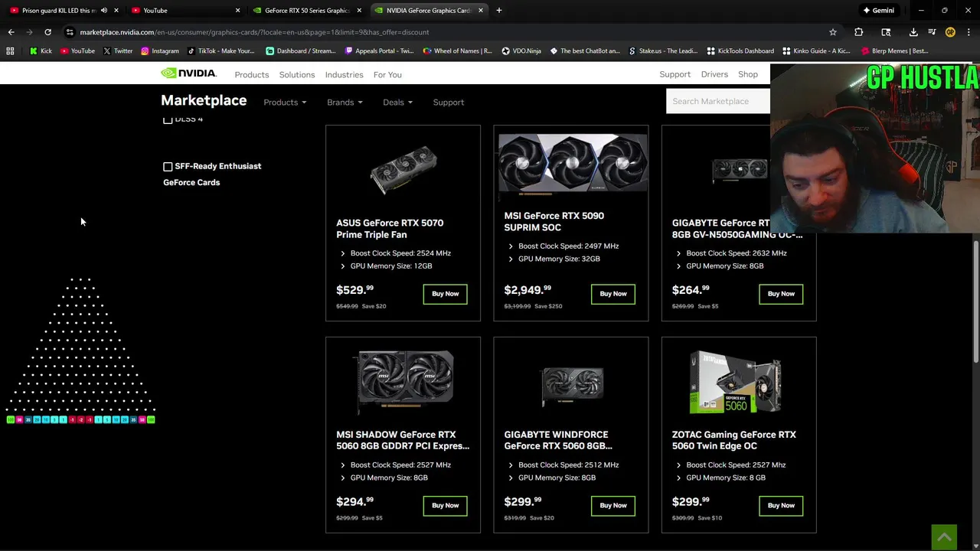Open Chrome three-dot menu

click(x=969, y=32)
